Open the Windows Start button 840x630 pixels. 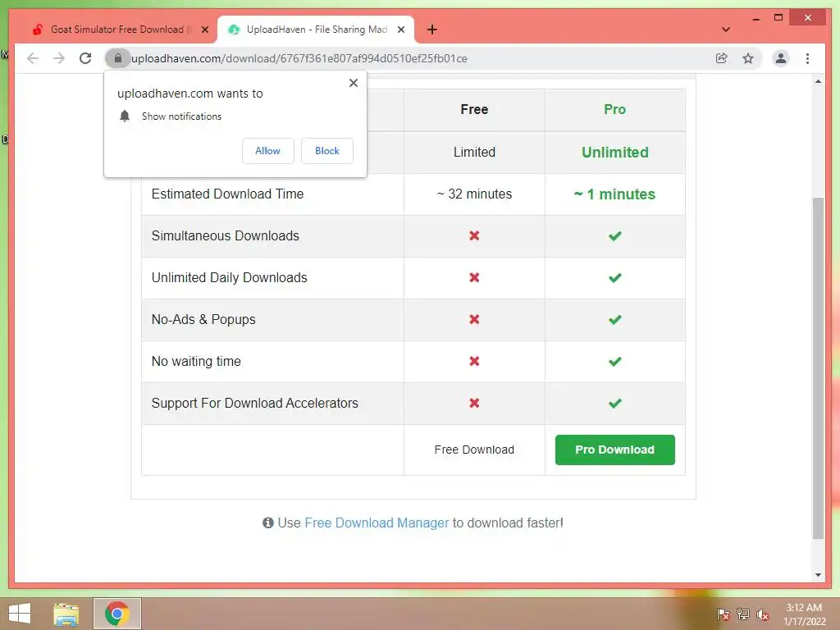pyautogui.click(x=20, y=614)
